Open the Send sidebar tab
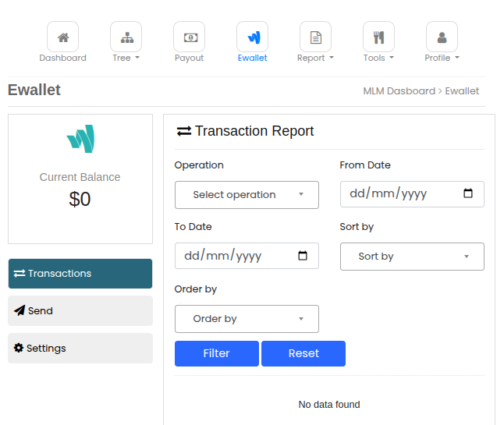The width and height of the screenshot is (504, 425). pyautogui.click(x=80, y=311)
